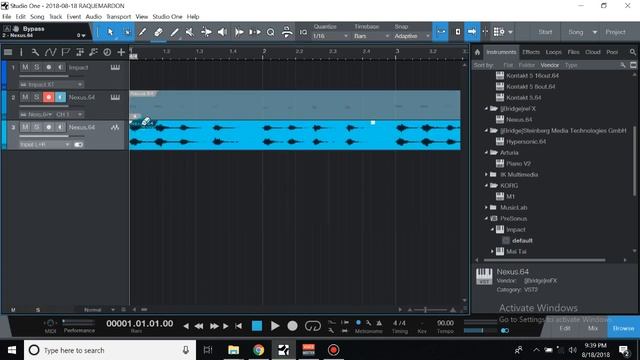This screenshot has width=640, height=360.
Task: Solo audio track 3 Nexus.64
Action: [x=36, y=127]
